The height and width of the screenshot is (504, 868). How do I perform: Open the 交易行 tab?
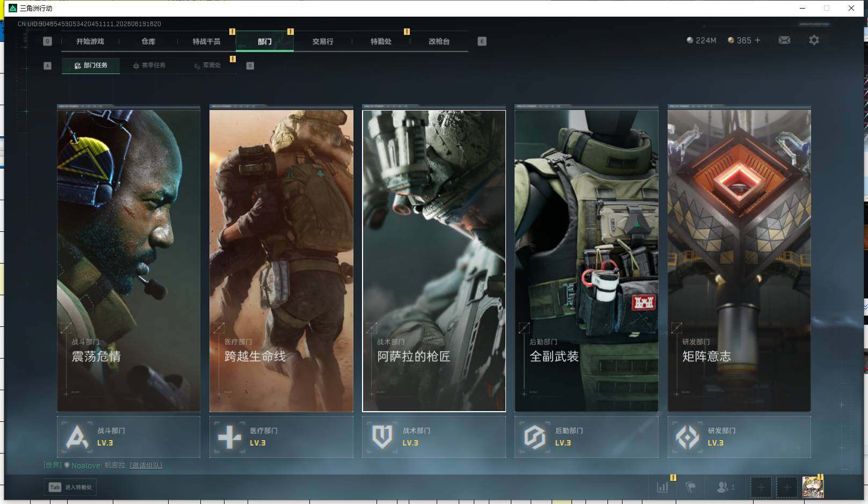tap(323, 41)
